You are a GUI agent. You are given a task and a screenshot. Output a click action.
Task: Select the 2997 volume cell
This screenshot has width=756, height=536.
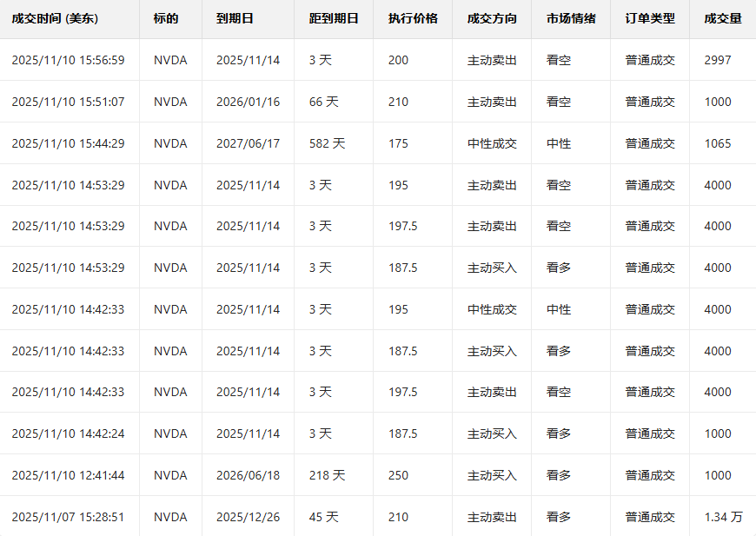(718, 60)
